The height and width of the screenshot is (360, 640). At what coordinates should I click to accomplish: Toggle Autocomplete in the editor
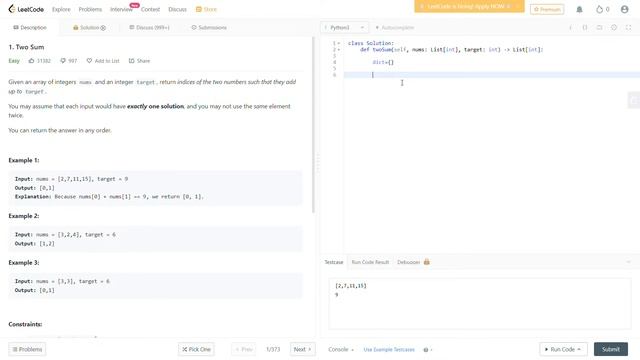point(394,27)
